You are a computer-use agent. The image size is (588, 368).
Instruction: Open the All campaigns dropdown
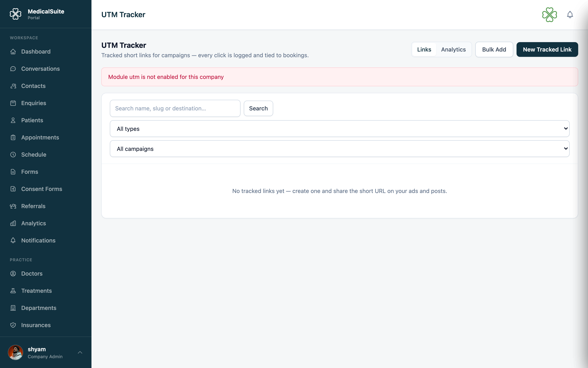click(340, 149)
